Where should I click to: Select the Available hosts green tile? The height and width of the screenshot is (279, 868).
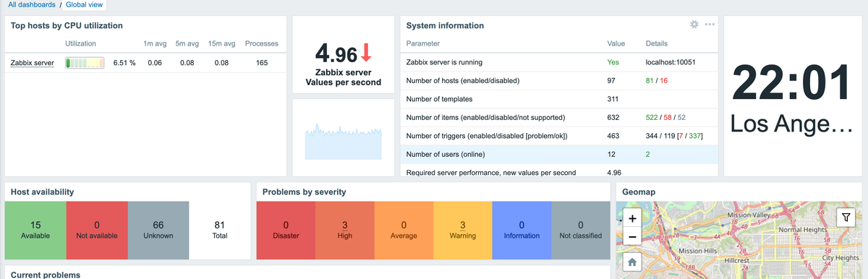coord(35,231)
